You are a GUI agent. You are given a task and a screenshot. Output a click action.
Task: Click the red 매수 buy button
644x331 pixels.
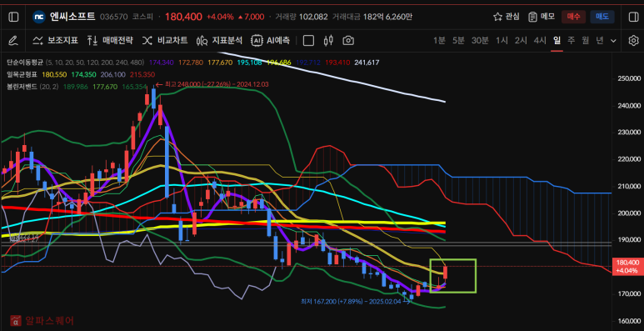click(573, 17)
